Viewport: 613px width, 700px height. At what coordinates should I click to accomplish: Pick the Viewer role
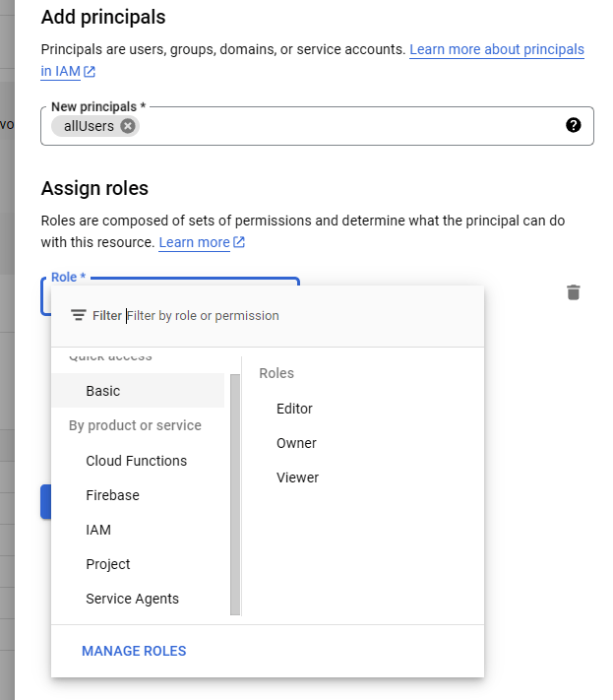[297, 477]
